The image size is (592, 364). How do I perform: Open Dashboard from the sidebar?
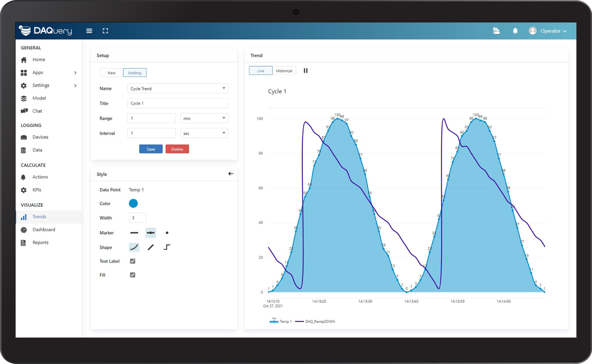pyautogui.click(x=44, y=230)
